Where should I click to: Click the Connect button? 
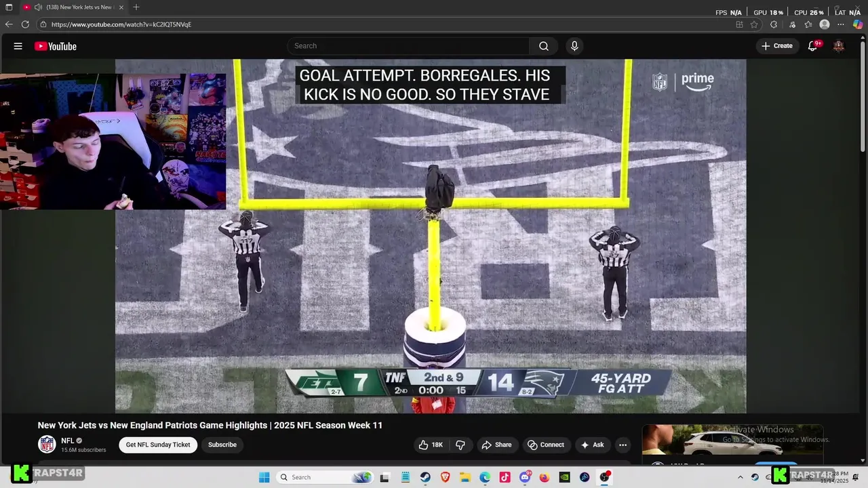546,445
